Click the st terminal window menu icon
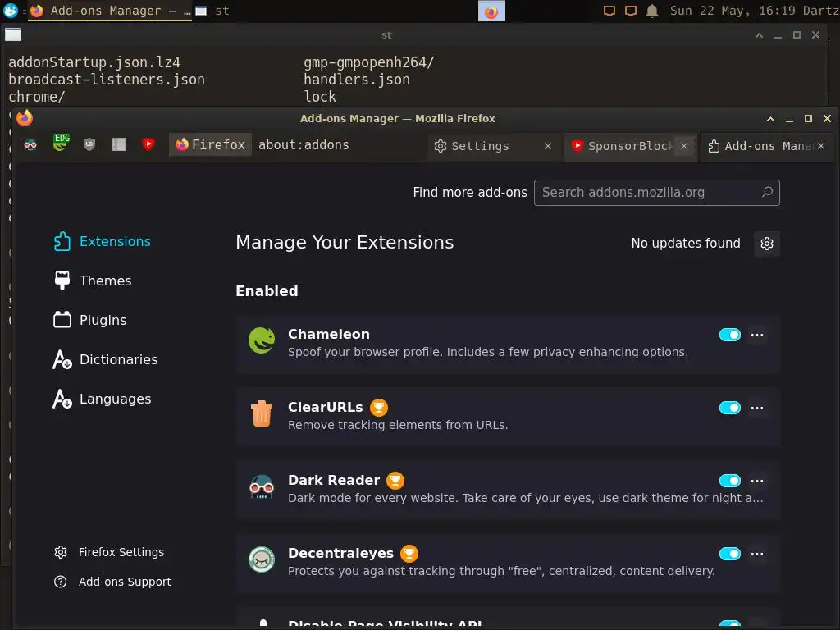 (13, 34)
